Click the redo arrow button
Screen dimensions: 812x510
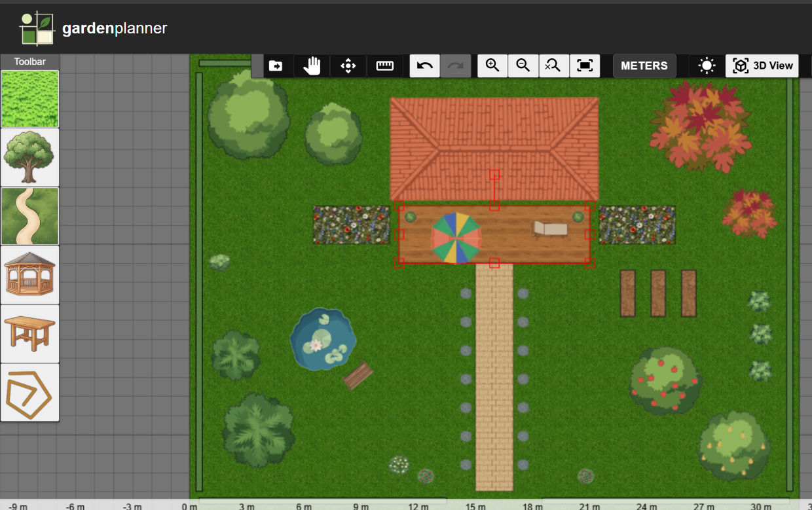click(456, 65)
